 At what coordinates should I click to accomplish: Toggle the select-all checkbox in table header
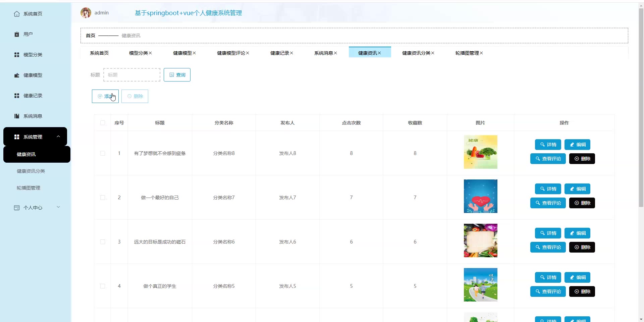coord(103,123)
